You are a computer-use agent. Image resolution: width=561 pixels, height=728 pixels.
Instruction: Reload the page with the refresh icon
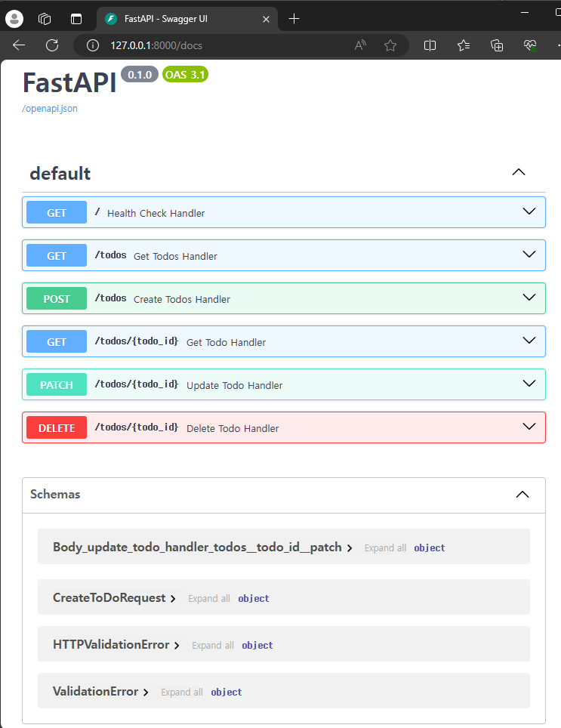[52, 45]
